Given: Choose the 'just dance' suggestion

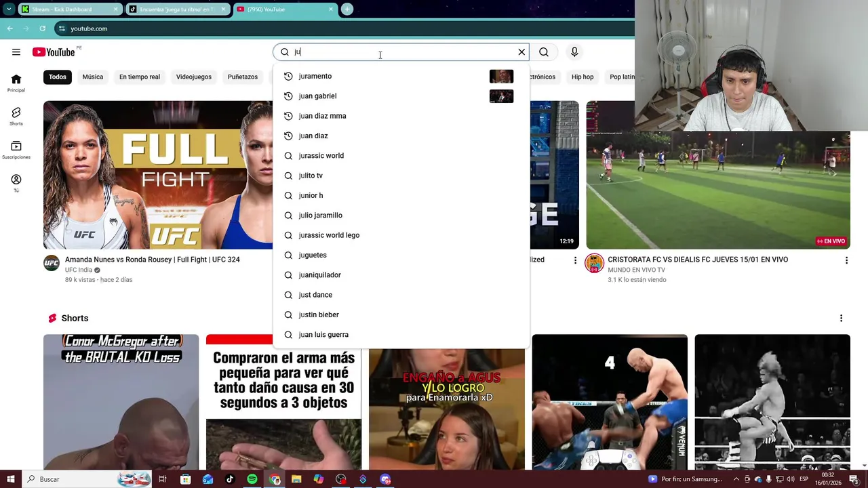Looking at the screenshot, I should click(400, 295).
